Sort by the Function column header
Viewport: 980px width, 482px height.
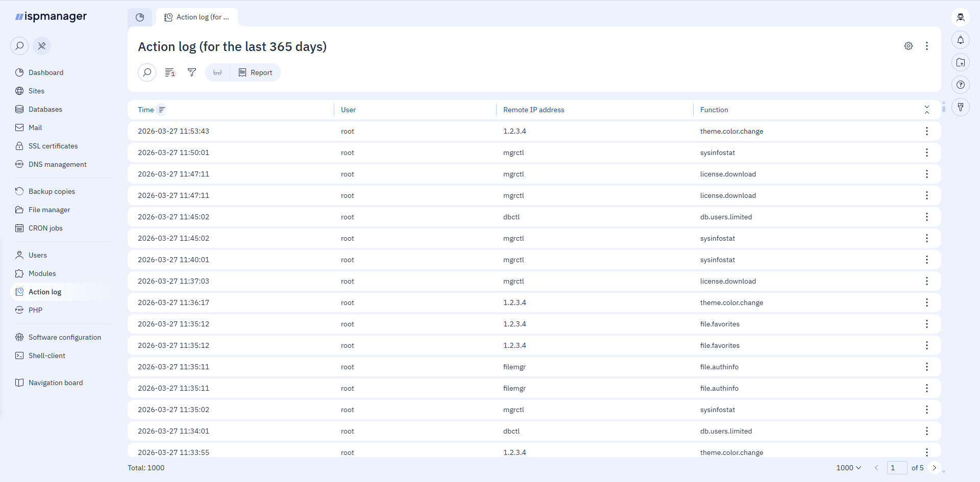coord(714,110)
